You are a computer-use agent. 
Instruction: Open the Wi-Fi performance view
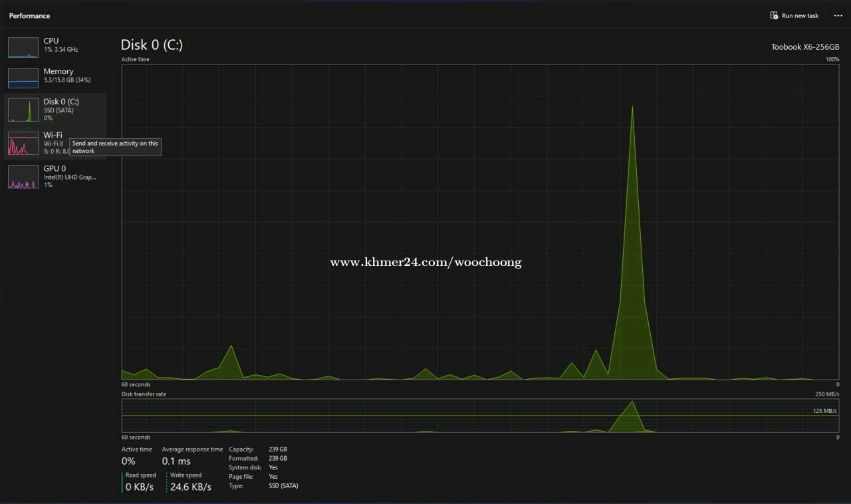pos(55,143)
